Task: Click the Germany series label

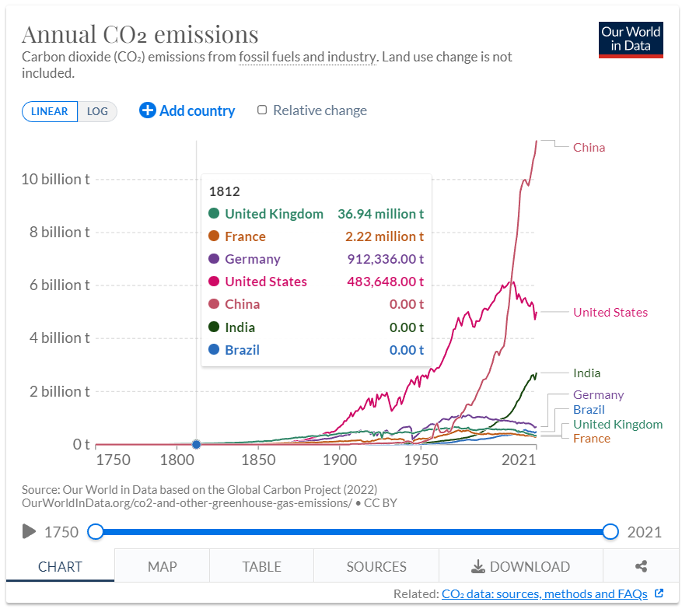Action: coord(598,394)
